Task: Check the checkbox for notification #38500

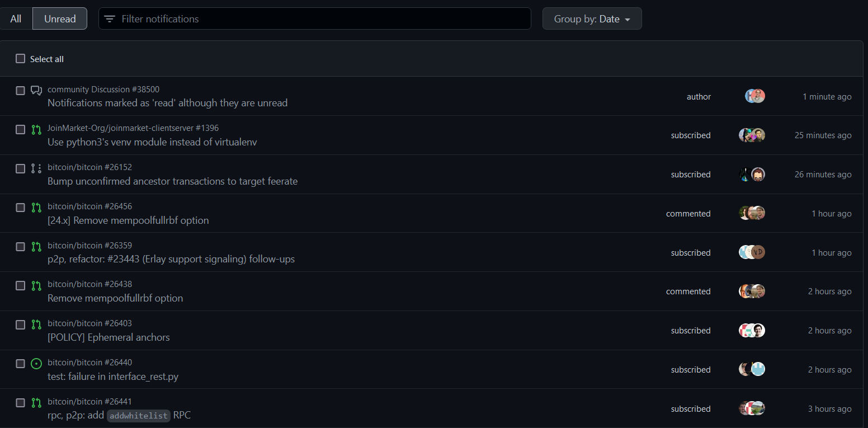Action: (x=20, y=90)
